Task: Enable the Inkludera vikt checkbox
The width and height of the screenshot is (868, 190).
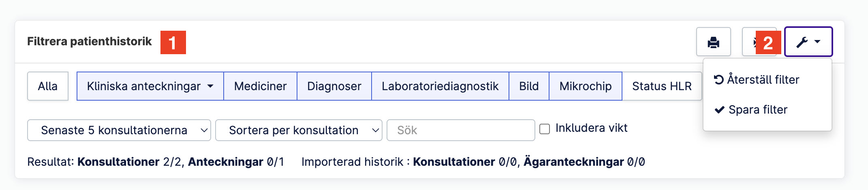Action: (x=545, y=129)
